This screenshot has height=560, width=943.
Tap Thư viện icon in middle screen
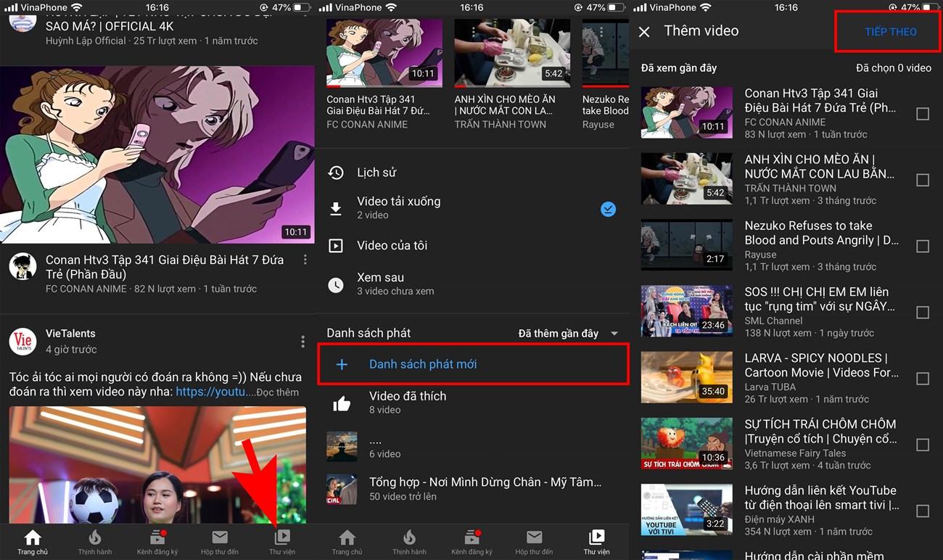pyautogui.click(x=597, y=537)
